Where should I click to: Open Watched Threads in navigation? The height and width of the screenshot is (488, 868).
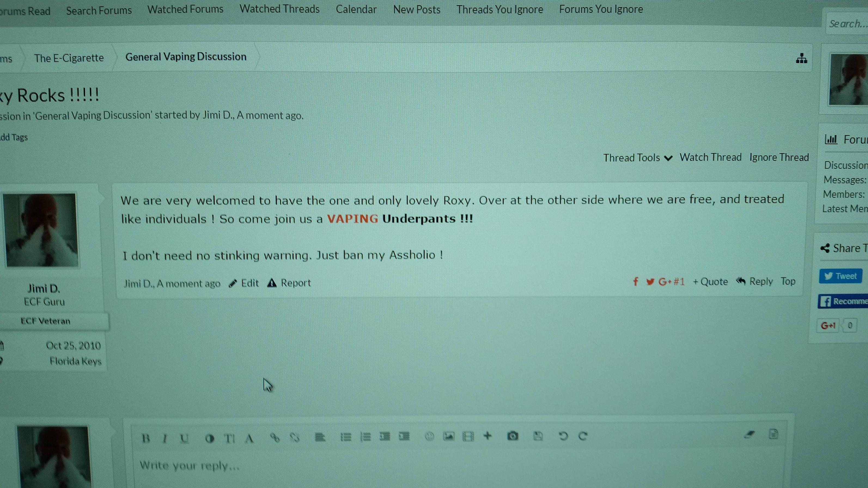(x=279, y=9)
